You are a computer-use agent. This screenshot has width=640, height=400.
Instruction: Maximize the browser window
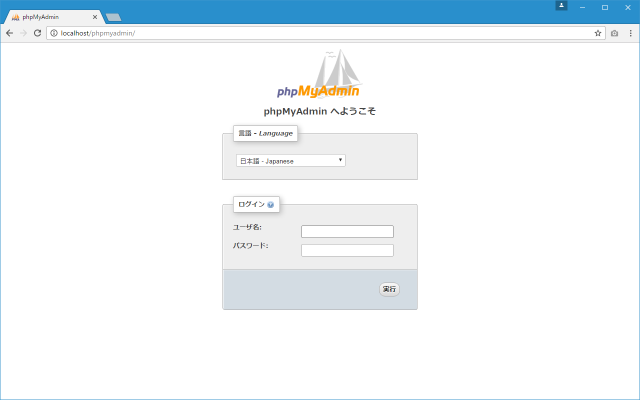(x=605, y=7)
